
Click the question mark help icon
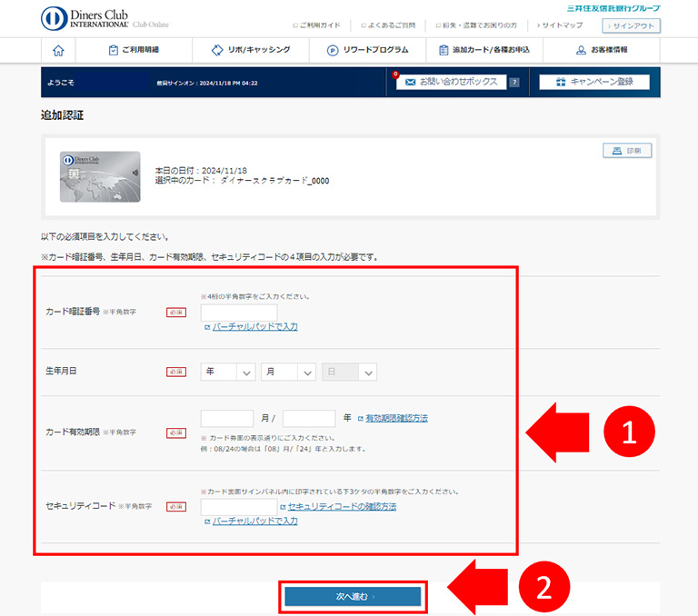pyautogui.click(x=514, y=83)
